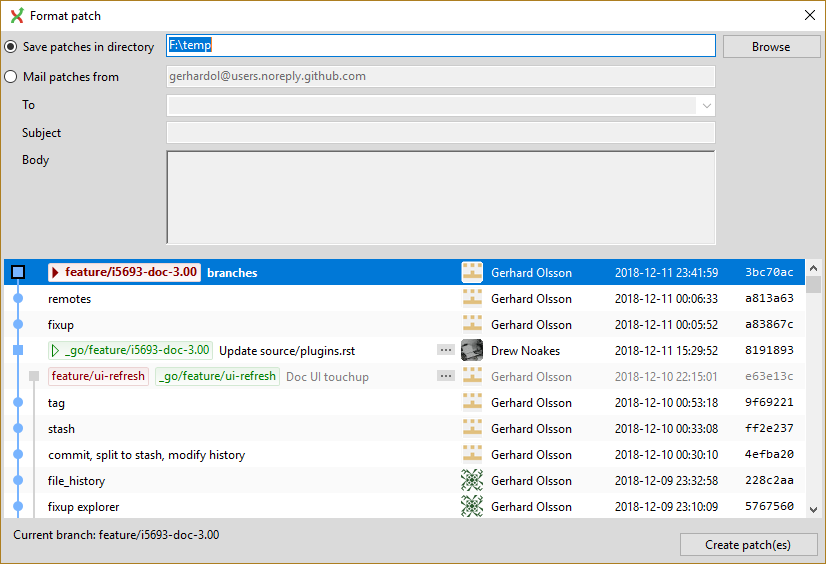
Task: Select the 'stash' commit message
Action: coord(61,429)
